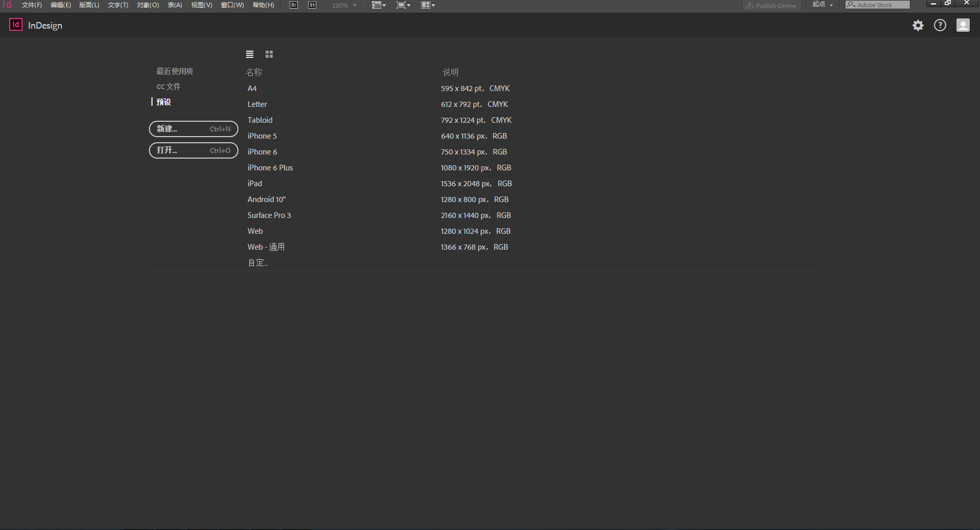Open screen mode dropdown in toolbar
Viewport: 980px width, 530px height.
click(x=404, y=5)
